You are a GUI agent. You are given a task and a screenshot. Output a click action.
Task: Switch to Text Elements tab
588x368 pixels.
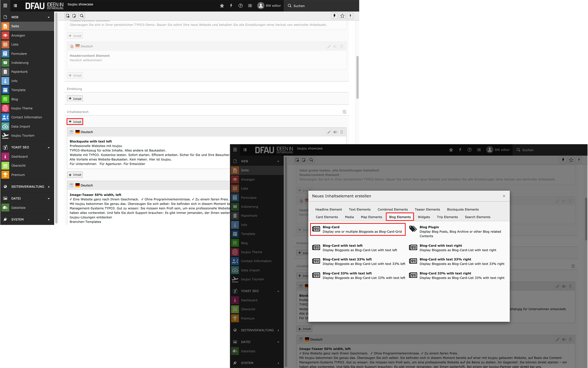point(360,209)
